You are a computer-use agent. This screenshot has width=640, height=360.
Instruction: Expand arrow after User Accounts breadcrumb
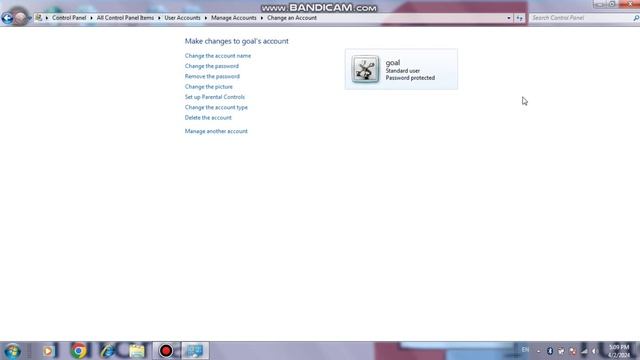pos(206,18)
